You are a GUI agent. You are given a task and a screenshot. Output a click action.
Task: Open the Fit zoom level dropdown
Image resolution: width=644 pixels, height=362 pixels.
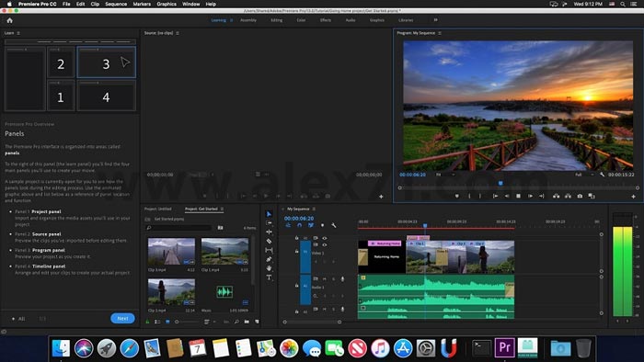(x=445, y=175)
